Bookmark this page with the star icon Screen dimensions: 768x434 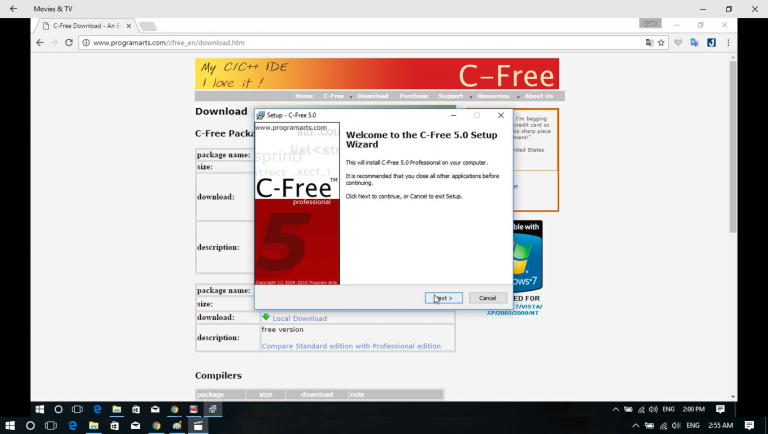click(661, 43)
